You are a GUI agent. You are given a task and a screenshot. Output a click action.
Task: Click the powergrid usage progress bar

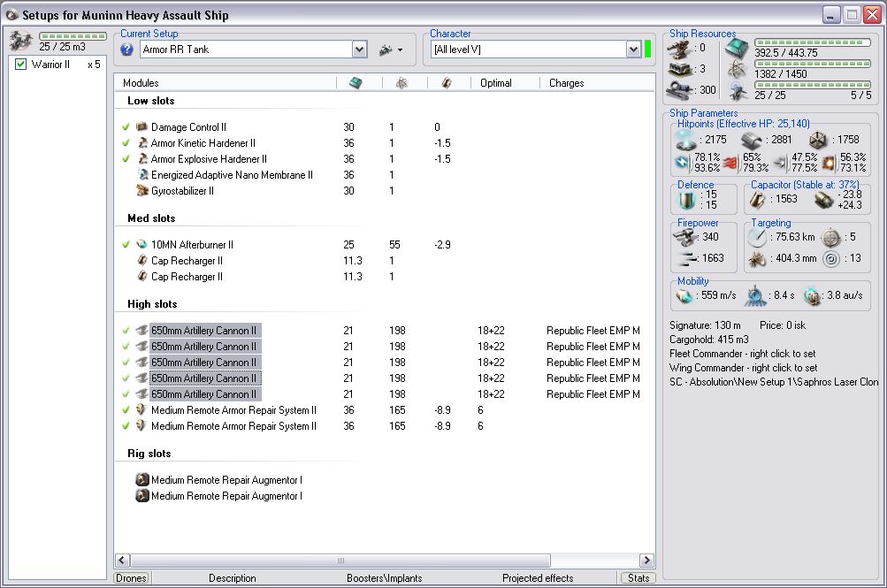[x=813, y=64]
